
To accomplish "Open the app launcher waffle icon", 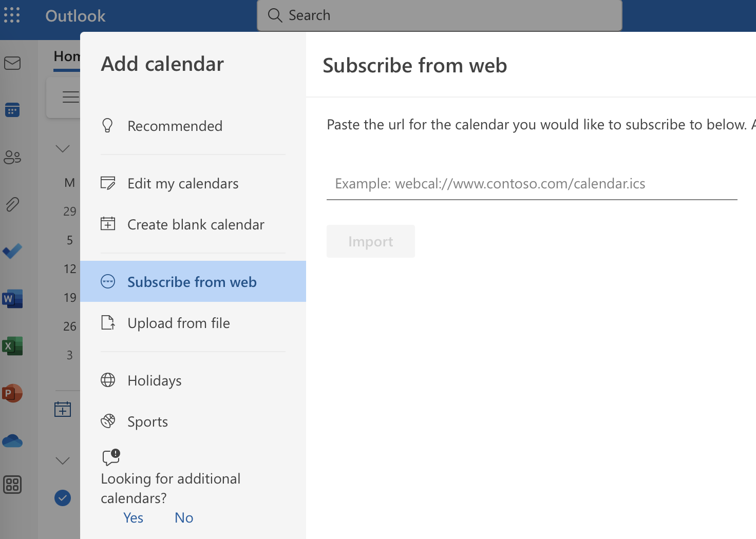I will pos(12,15).
